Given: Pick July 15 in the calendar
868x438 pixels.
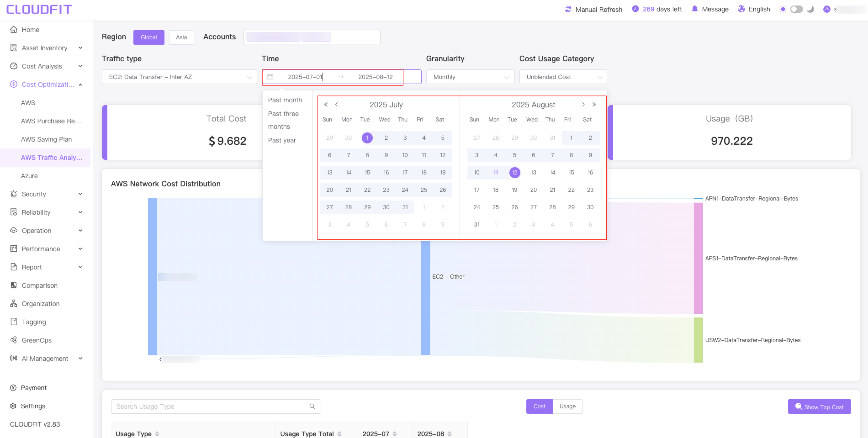Looking at the screenshot, I should (367, 173).
